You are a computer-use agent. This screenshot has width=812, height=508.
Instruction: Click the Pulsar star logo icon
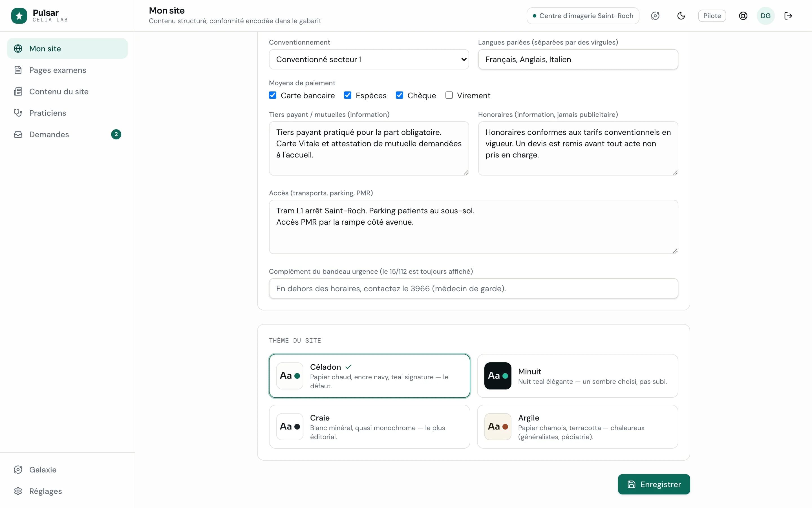tap(19, 16)
